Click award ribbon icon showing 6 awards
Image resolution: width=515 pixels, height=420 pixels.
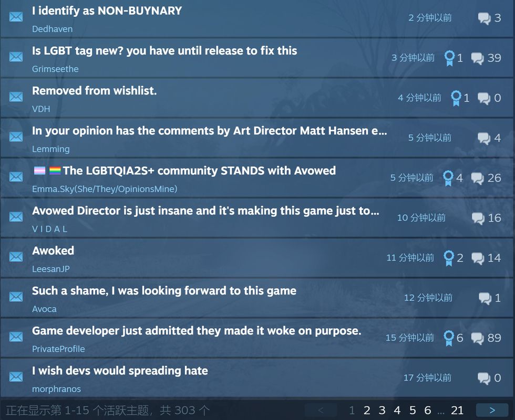449,338
